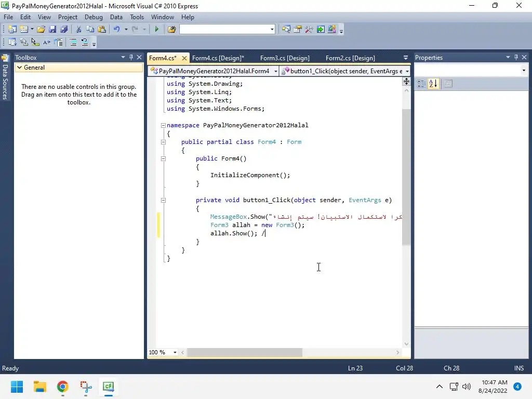
Task: Click inside the find combo box field
Action: (224, 30)
